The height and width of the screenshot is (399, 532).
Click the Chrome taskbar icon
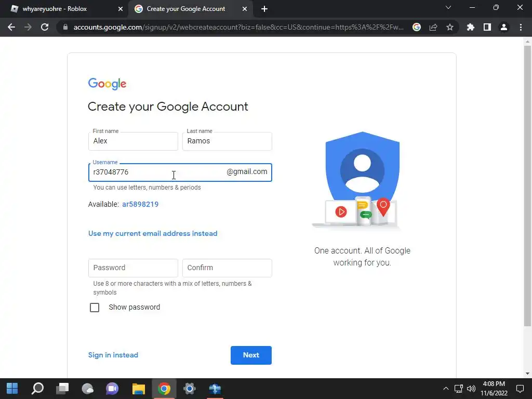point(164,389)
